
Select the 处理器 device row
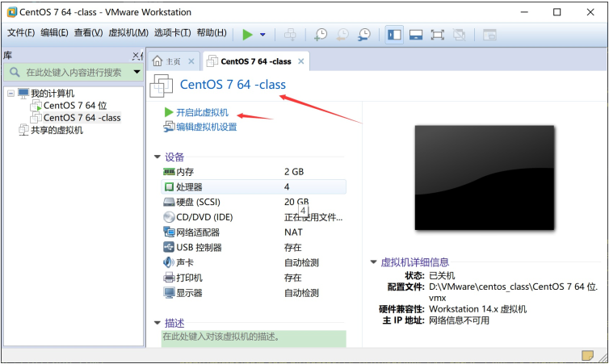pyautogui.click(x=254, y=186)
